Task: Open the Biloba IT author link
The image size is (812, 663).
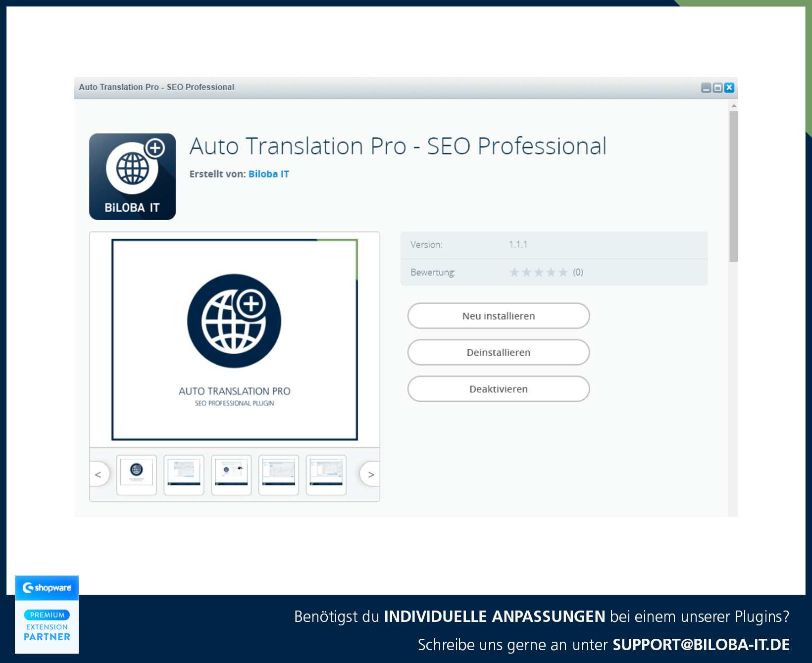Action: click(x=268, y=174)
